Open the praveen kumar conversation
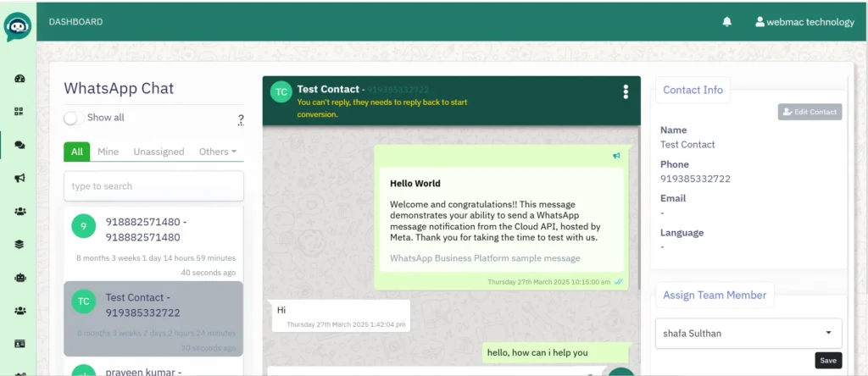Viewport: 868px width, 376px height. click(153, 367)
